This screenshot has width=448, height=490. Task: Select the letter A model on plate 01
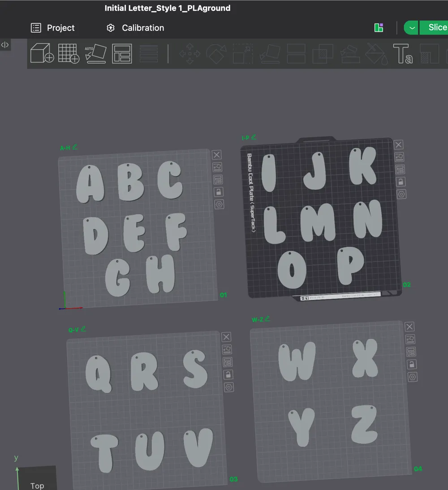[90, 184]
